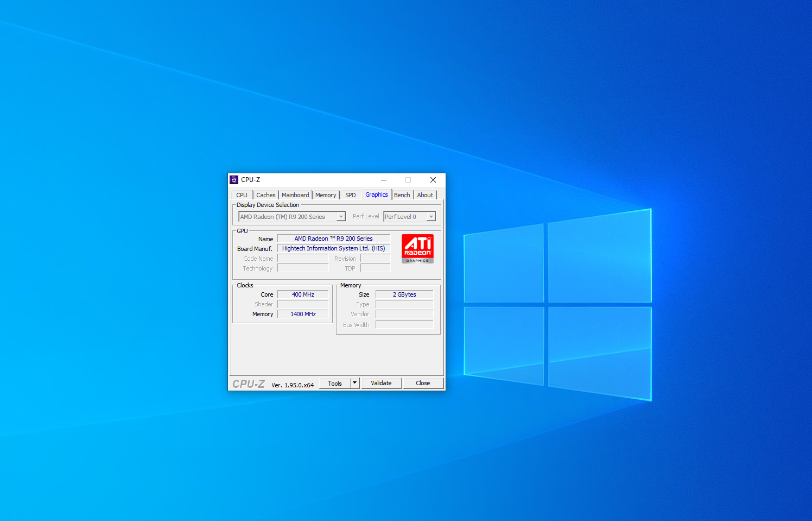Switch to the Bench tab
812x521 pixels.
[x=402, y=195]
